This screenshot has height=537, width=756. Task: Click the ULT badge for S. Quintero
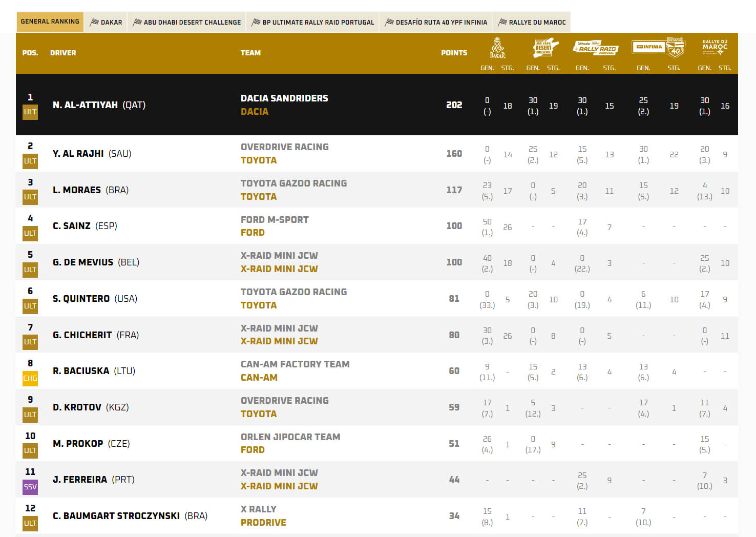pyautogui.click(x=30, y=306)
